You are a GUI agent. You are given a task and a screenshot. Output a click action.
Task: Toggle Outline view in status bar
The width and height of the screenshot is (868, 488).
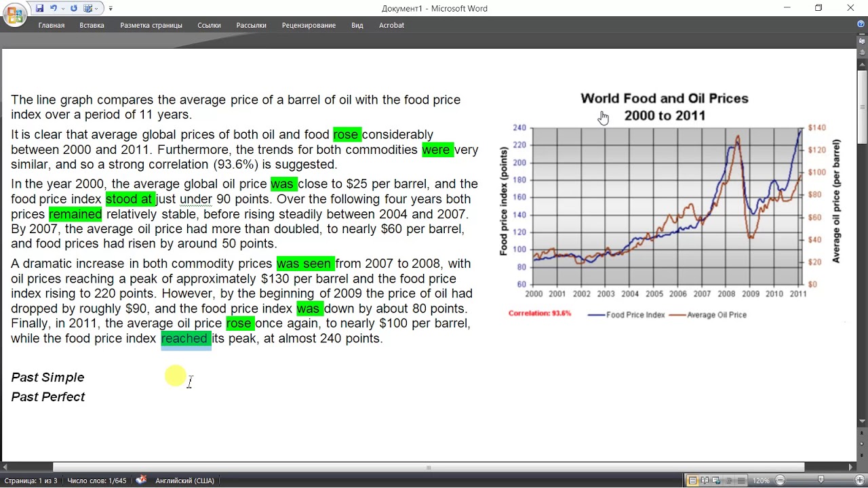point(728,481)
